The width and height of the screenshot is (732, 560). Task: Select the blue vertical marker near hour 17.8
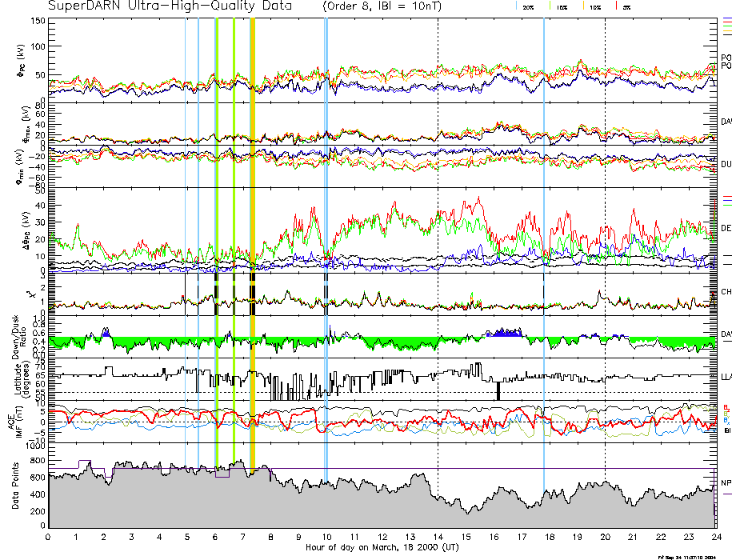click(544, 240)
